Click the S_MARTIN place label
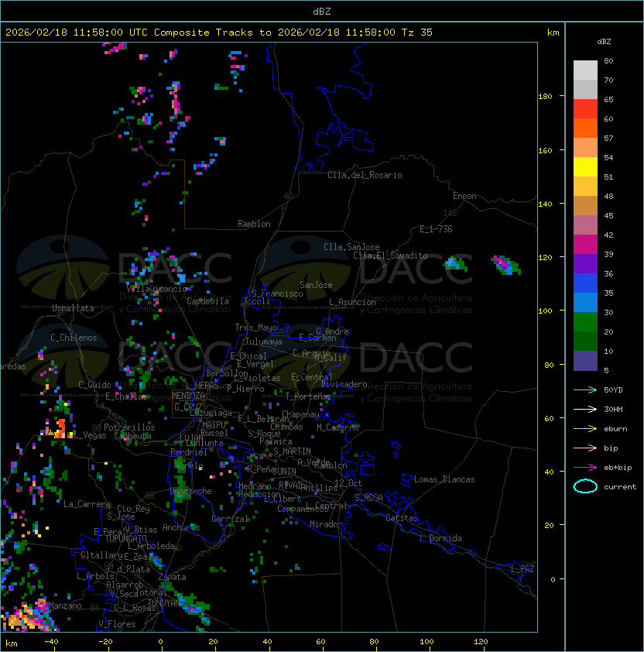This screenshot has width=644, height=652. tap(292, 451)
